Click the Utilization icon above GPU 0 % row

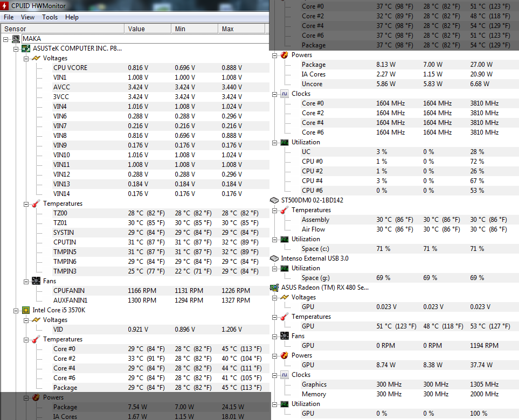[285, 404]
